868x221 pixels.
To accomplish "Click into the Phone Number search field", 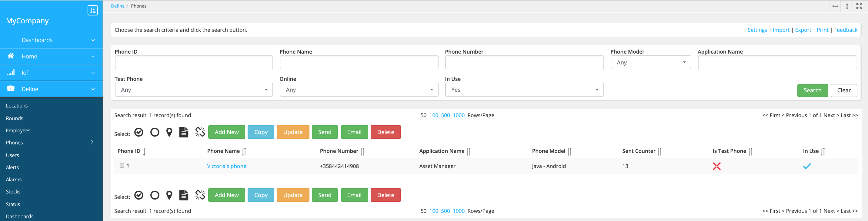I will [x=524, y=63].
